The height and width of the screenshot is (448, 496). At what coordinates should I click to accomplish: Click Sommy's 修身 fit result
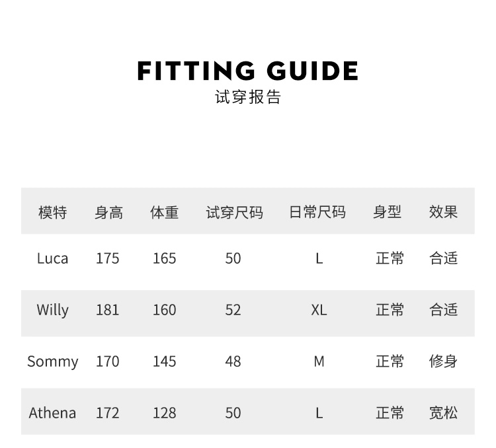point(443,361)
